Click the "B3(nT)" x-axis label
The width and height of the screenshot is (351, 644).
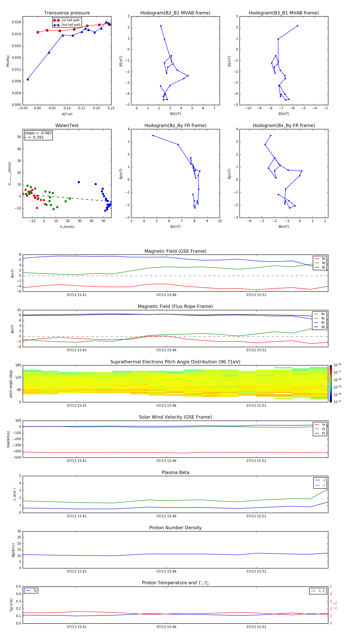pos(284,114)
